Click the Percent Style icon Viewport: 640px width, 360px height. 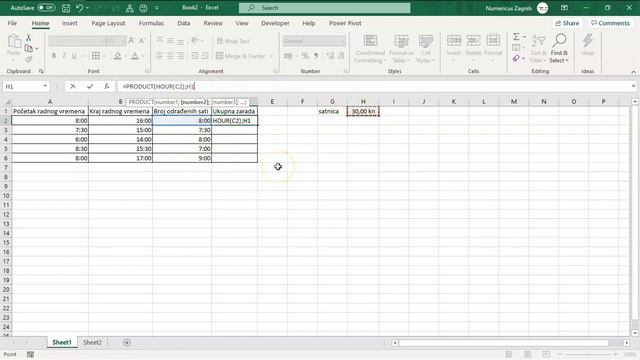coord(305,56)
